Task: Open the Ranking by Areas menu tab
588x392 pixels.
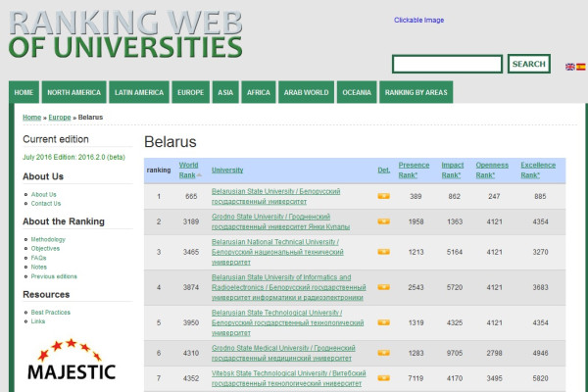Action: [416, 92]
